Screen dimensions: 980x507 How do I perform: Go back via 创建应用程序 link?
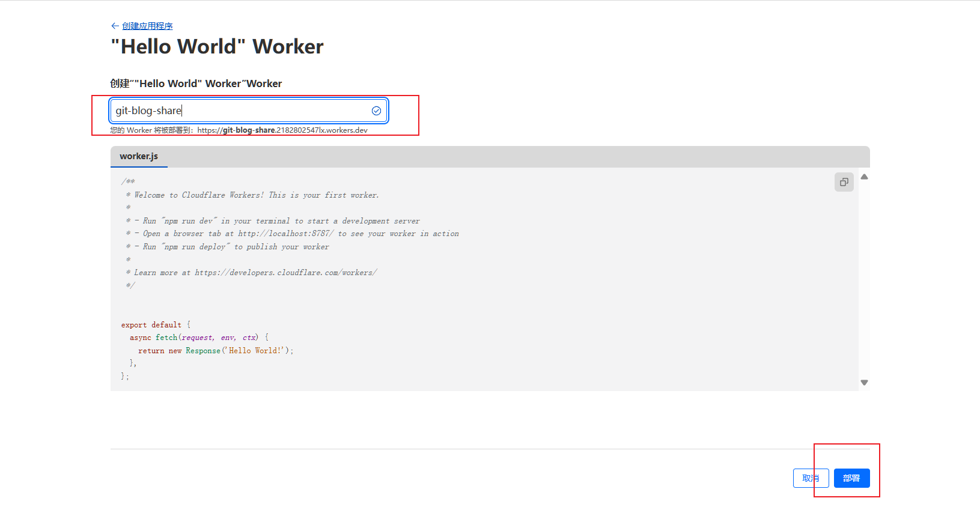147,26
